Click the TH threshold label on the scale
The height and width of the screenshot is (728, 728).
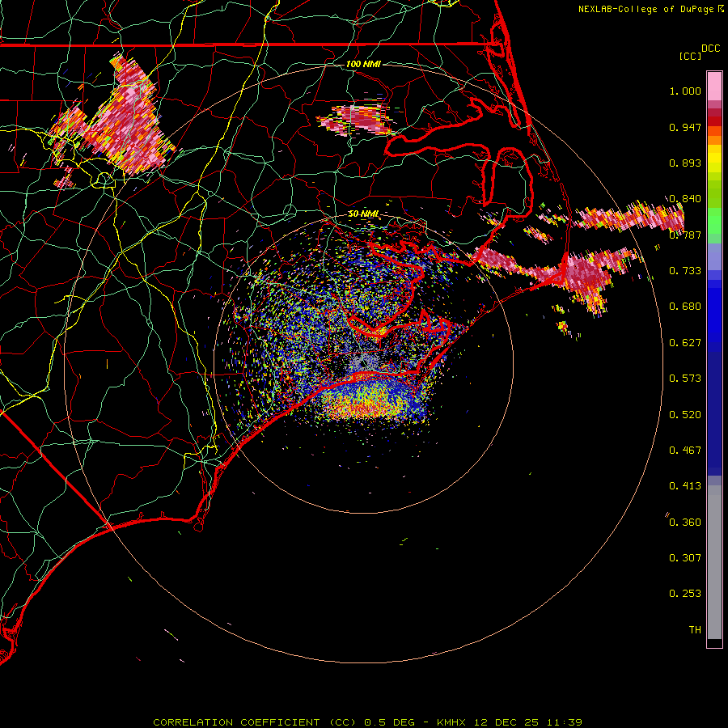(x=695, y=630)
